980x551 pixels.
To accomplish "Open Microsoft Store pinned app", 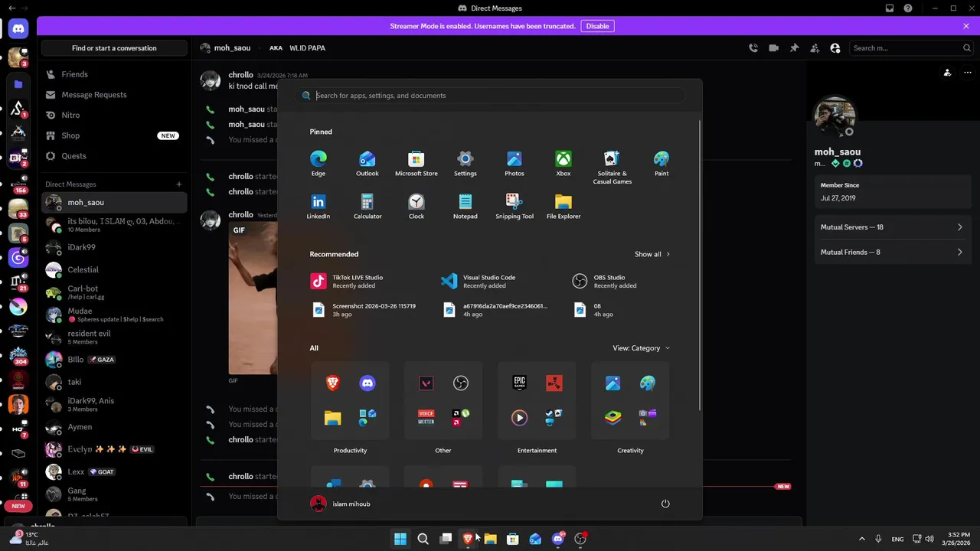I will 416,164.
